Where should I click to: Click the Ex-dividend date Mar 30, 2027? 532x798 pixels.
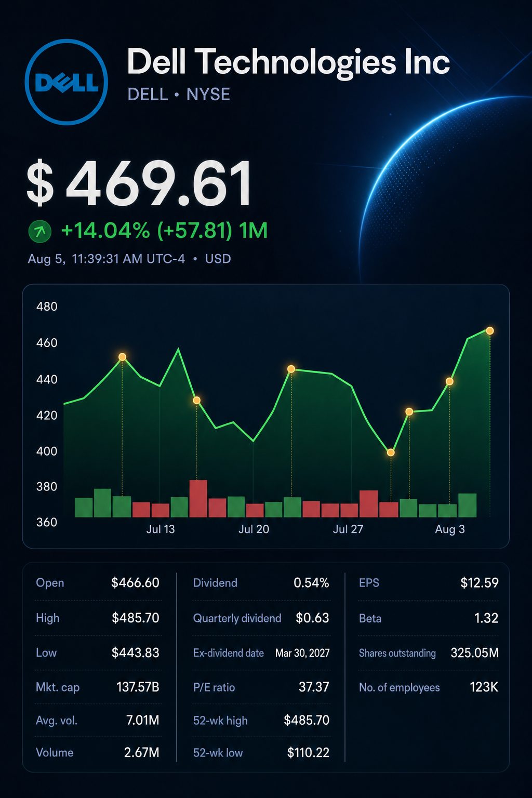(302, 653)
